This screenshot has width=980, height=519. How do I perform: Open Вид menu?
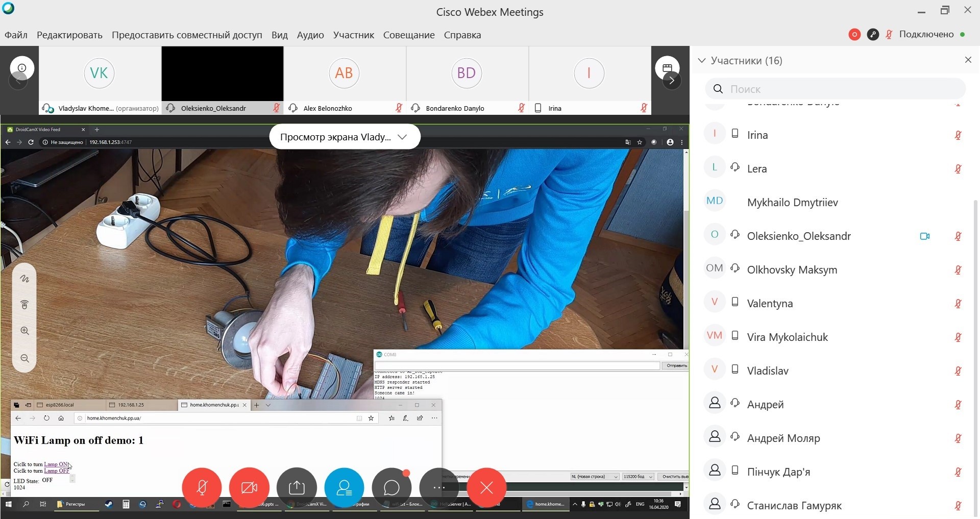[x=279, y=35]
